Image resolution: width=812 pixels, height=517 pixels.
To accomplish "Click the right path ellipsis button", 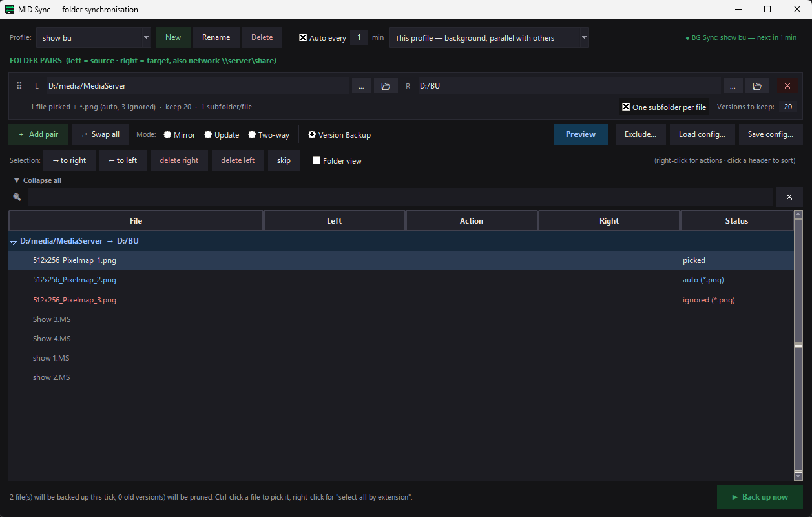I will [x=733, y=86].
